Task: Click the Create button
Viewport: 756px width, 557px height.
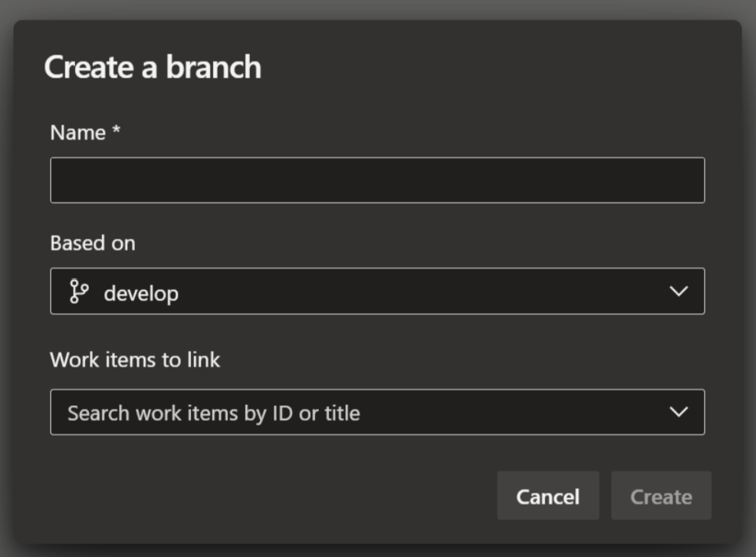Action: pyautogui.click(x=660, y=496)
